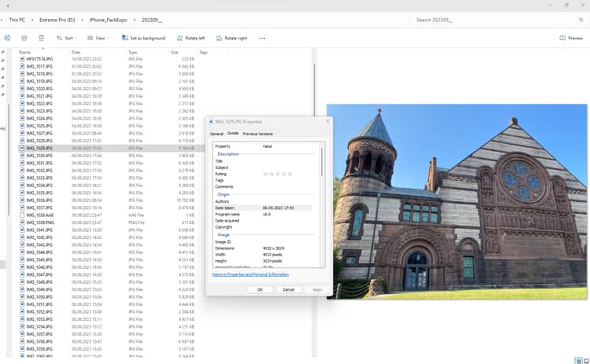Switch to details view icon in status bar

(579, 361)
